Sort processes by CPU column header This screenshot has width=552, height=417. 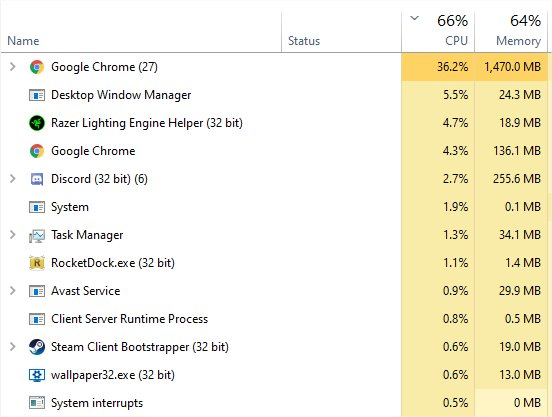click(x=438, y=32)
